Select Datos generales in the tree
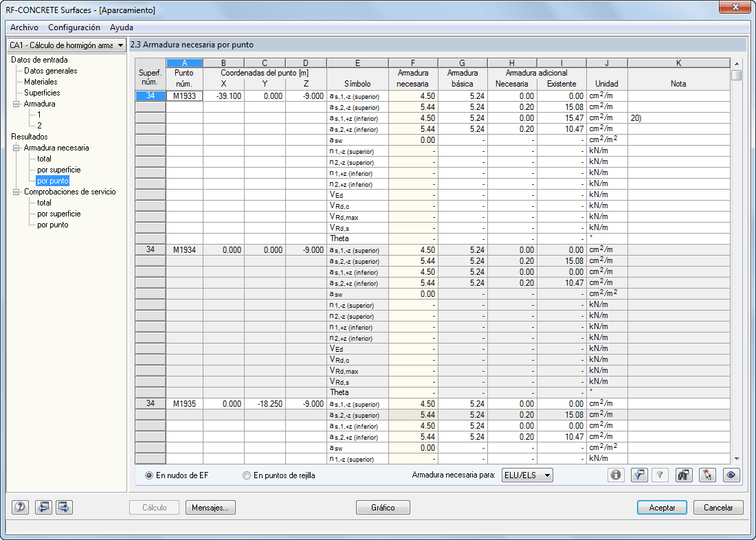 click(x=51, y=71)
